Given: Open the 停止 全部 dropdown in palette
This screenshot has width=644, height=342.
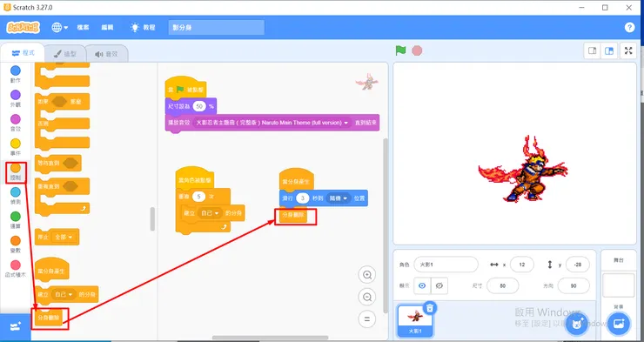Looking at the screenshot, I should point(64,238).
